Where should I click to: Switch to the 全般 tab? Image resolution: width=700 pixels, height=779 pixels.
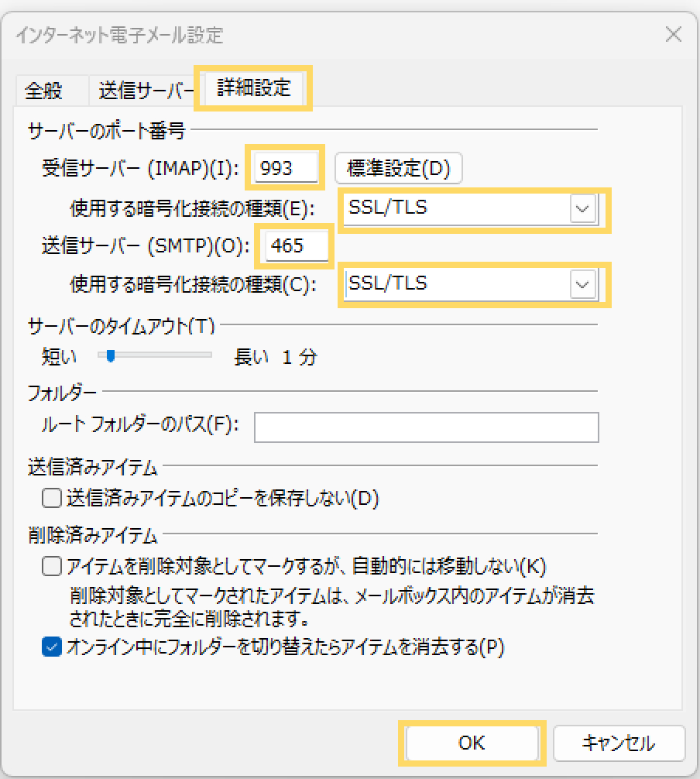(44, 91)
